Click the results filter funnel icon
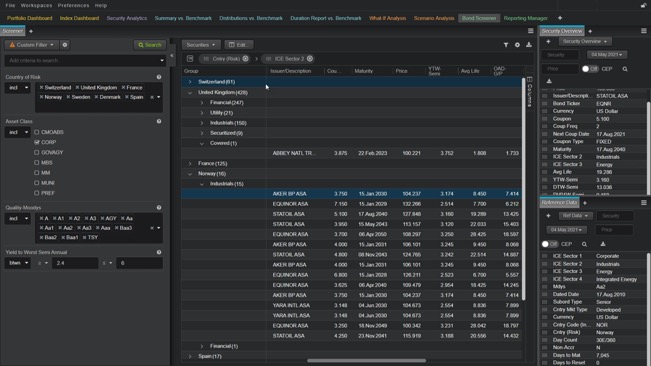This screenshot has width=651, height=366. tap(506, 45)
